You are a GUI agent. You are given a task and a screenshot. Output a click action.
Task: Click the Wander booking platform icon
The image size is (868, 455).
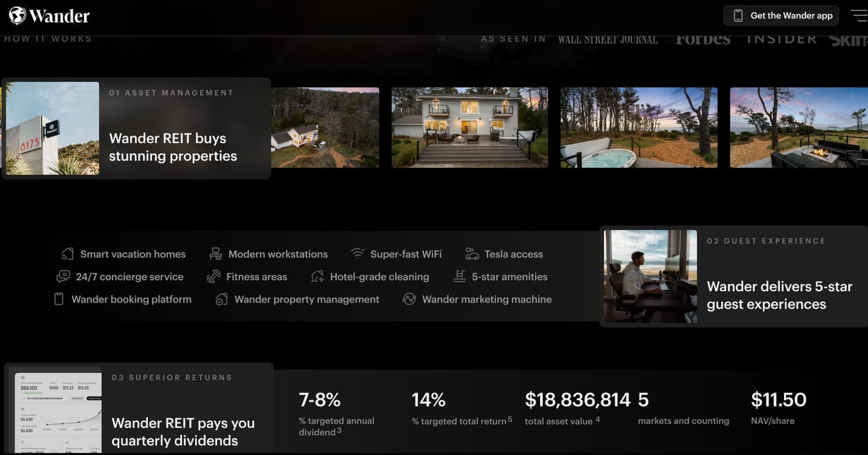coord(59,299)
